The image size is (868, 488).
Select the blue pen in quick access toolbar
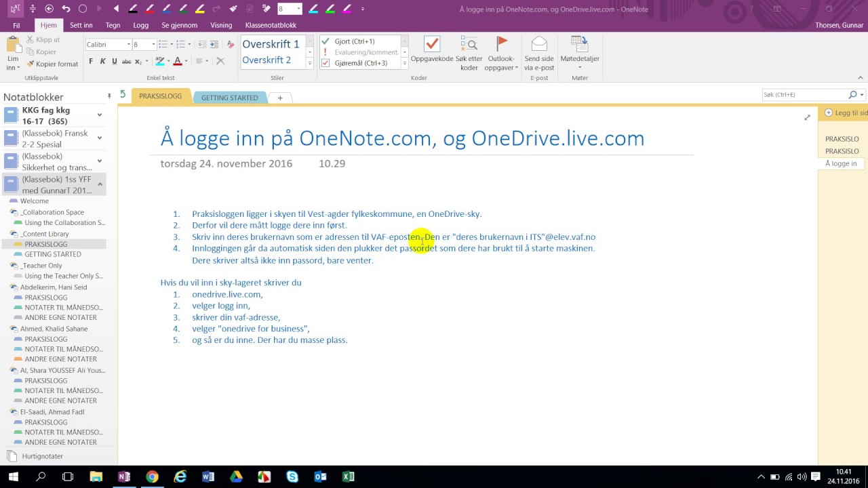(x=167, y=9)
